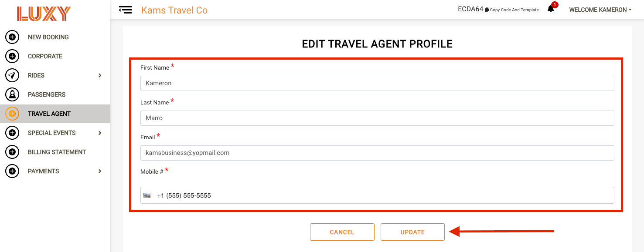Click the Rides paper plane icon
644x252 pixels.
tap(12, 75)
